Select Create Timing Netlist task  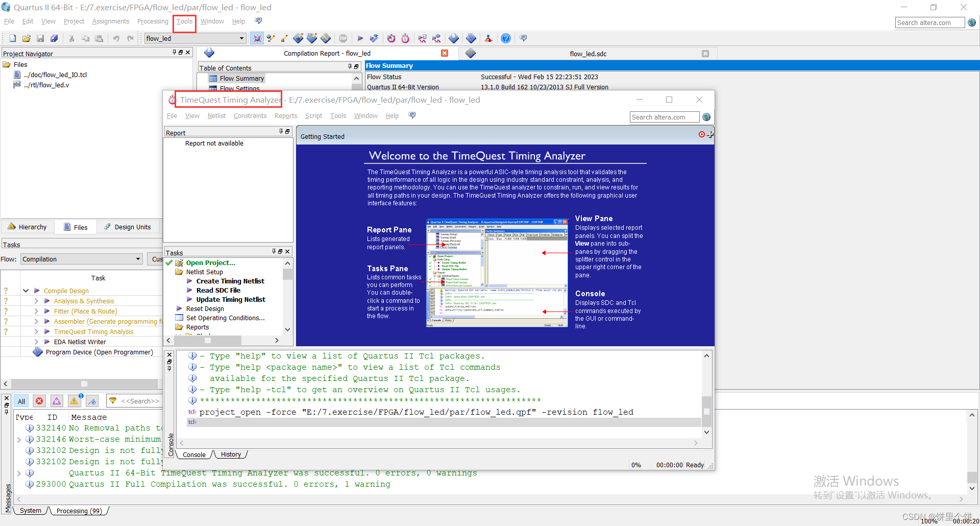230,281
